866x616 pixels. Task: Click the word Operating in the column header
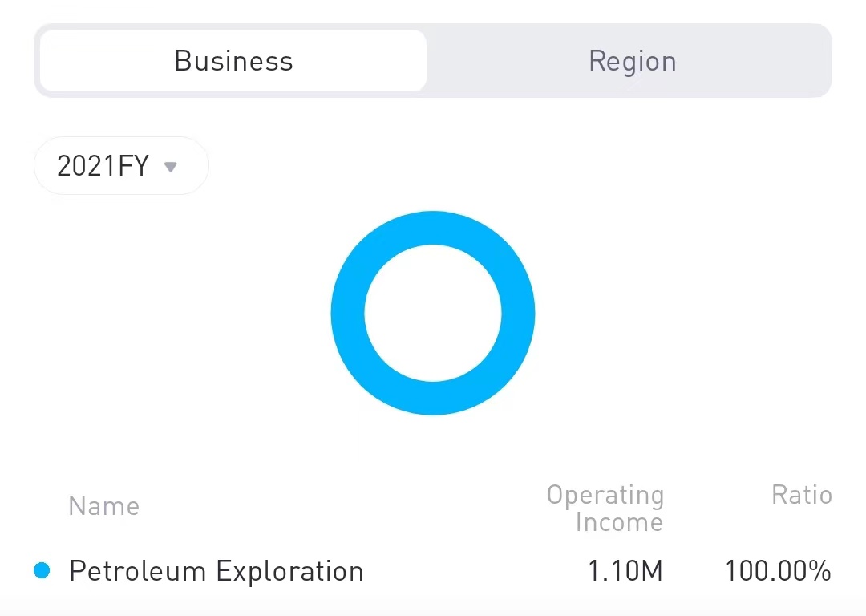pyautogui.click(x=605, y=495)
